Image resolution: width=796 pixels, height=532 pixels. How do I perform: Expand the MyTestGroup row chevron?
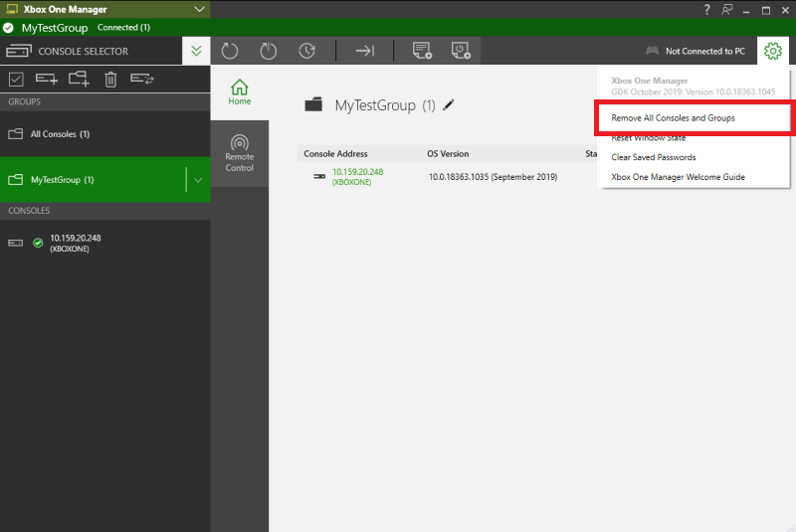[198, 180]
